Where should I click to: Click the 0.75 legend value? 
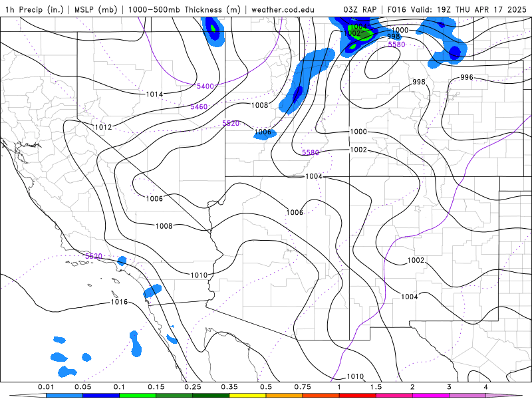(x=303, y=387)
